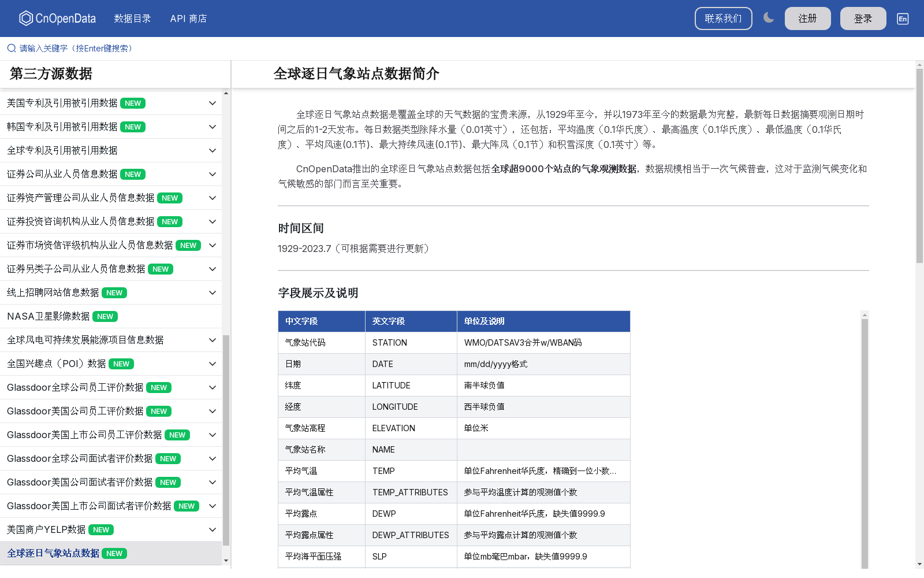This screenshot has width=924, height=578.
Task: Click the 注册 button
Action: pos(807,18)
